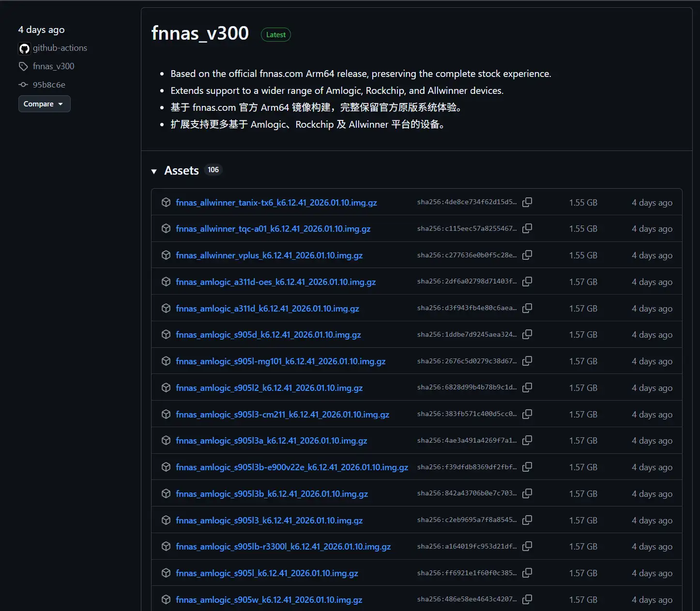This screenshot has width=700, height=611.
Task: Open the github-actions profile link
Action: coord(60,48)
